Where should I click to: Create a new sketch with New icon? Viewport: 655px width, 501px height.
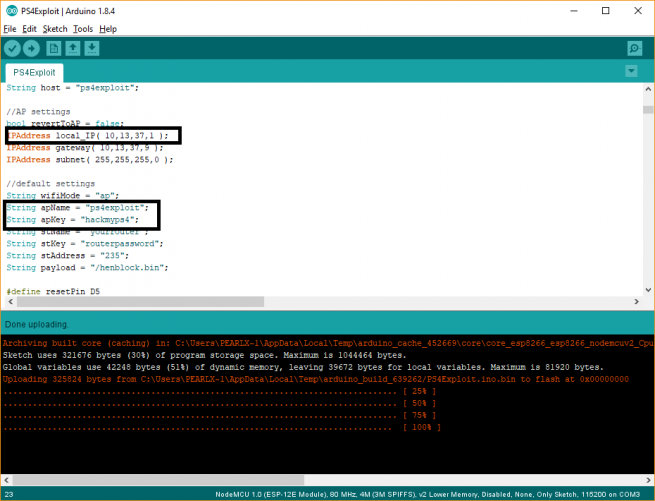[x=53, y=48]
